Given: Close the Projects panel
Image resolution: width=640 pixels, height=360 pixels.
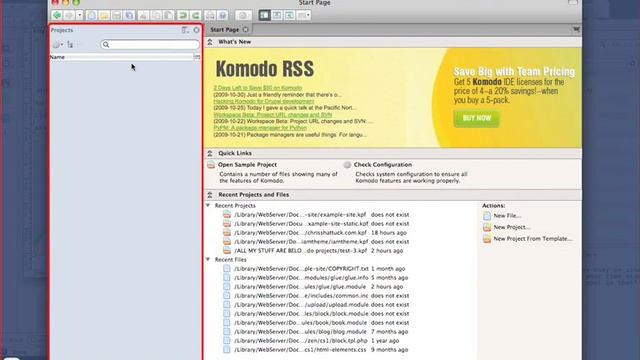Looking at the screenshot, I should tap(196, 30).
